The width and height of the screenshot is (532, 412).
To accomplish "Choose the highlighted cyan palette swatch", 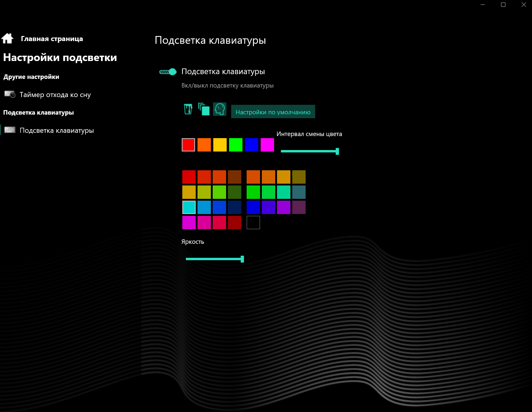I will coord(189,207).
